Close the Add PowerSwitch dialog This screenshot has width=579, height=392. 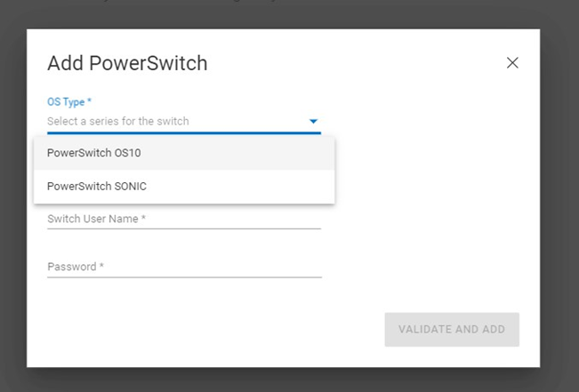click(x=512, y=63)
